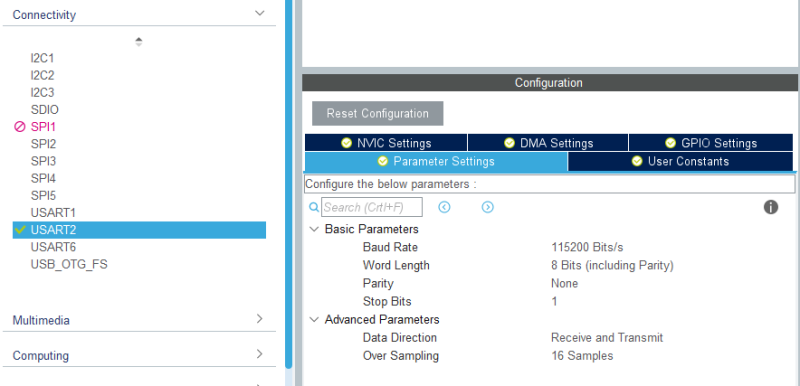Click the 8 Bits (including Parity) value
Screen dimensions: 800x386
coord(612,265)
